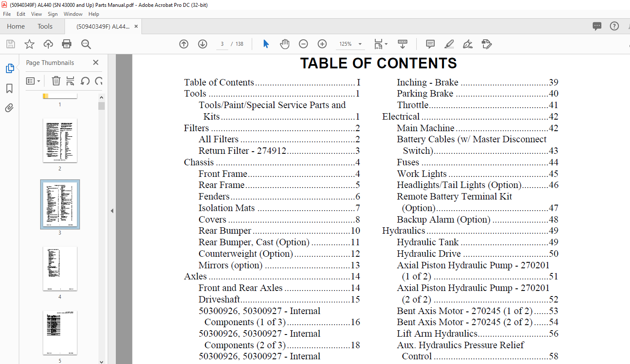Open the Sign menu
The height and width of the screenshot is (364, 630).
tap(53, 14)
